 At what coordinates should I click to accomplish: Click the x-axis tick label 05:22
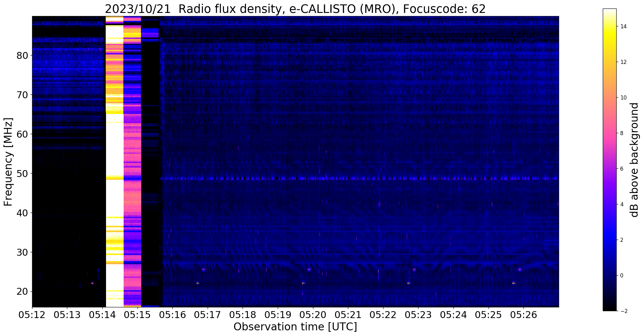tap(383, 315)
